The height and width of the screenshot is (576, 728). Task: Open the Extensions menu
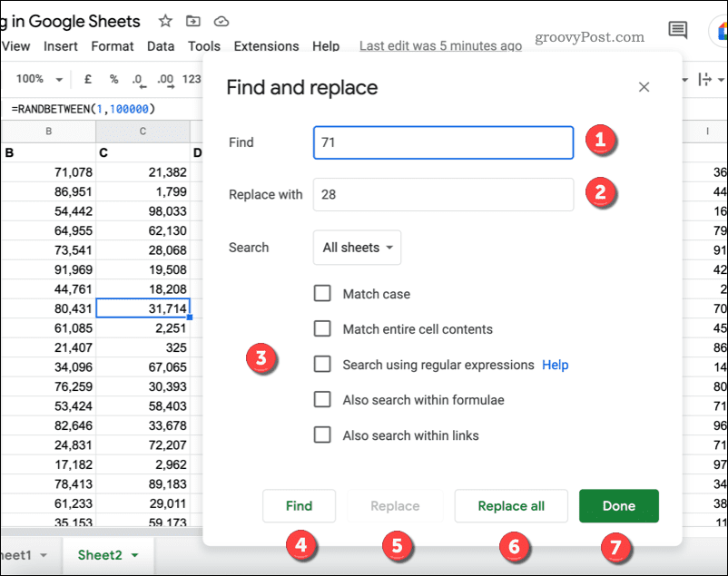tap(266, 46)
